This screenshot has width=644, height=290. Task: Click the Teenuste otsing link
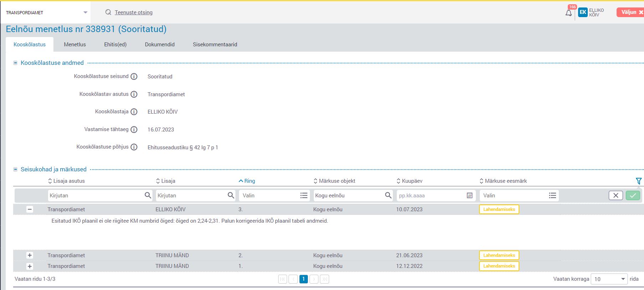(134, 12)
